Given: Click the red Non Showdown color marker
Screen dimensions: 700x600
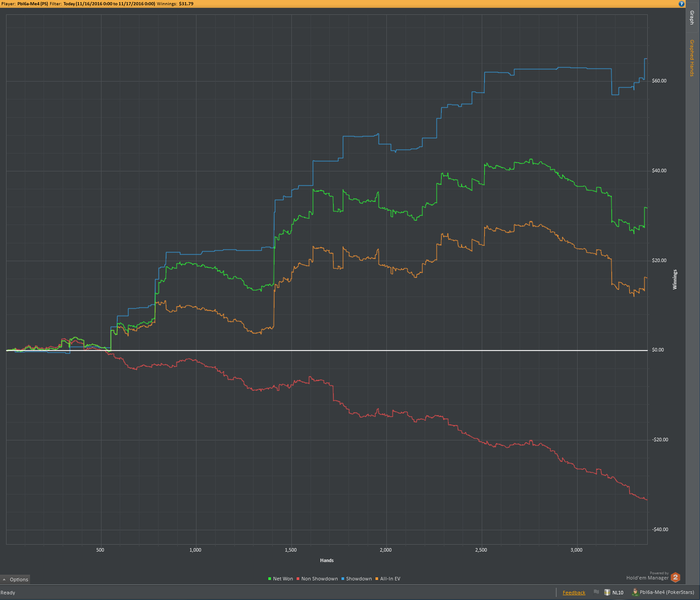Looking at the screenshot, I should [298, 579].
